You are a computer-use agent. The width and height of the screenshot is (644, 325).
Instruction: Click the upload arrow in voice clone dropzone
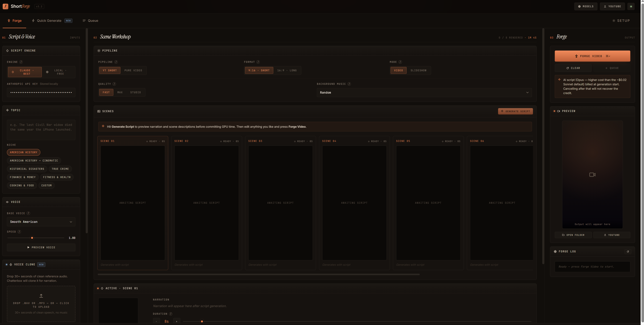(41, 296)
